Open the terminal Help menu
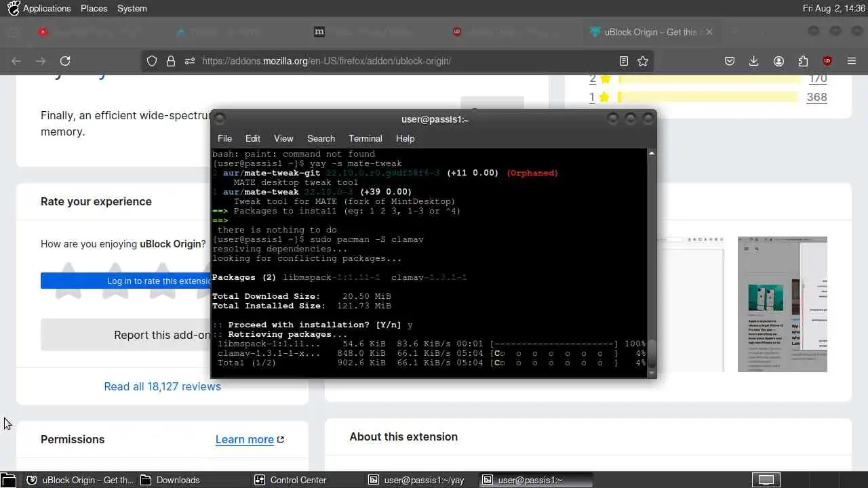This screenshot has height=488, width=868. (x=405, y=138)
